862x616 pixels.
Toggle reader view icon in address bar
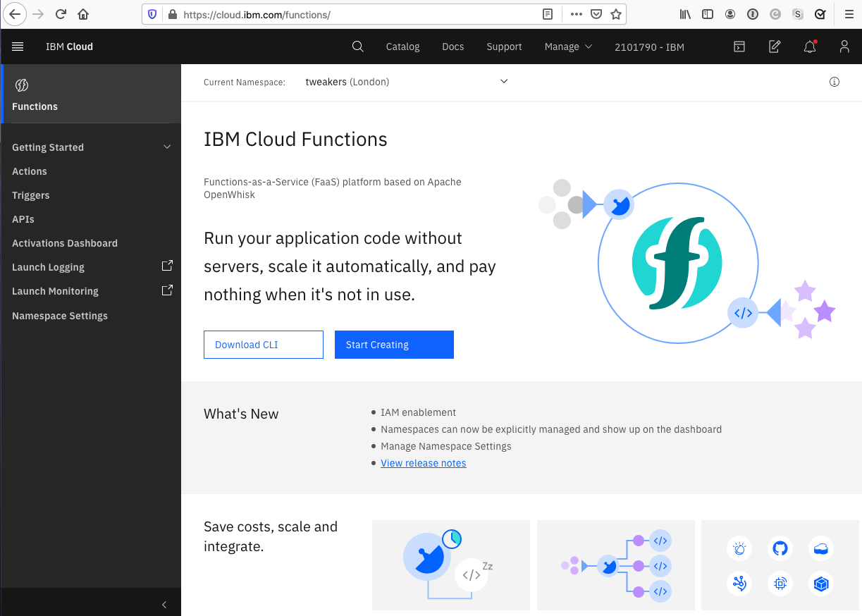click(548, 14)
